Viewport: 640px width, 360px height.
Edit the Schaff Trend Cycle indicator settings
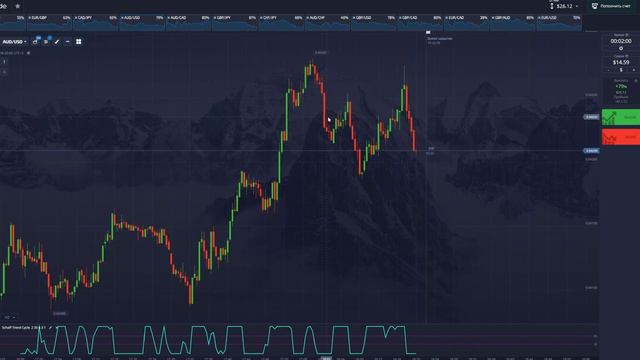click(x=51, y=328)
